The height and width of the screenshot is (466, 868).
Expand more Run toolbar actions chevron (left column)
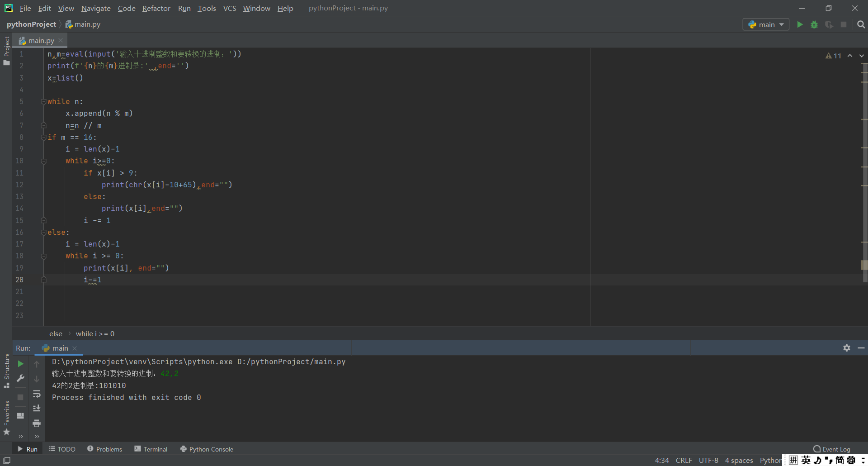click(x=20, y=437)
